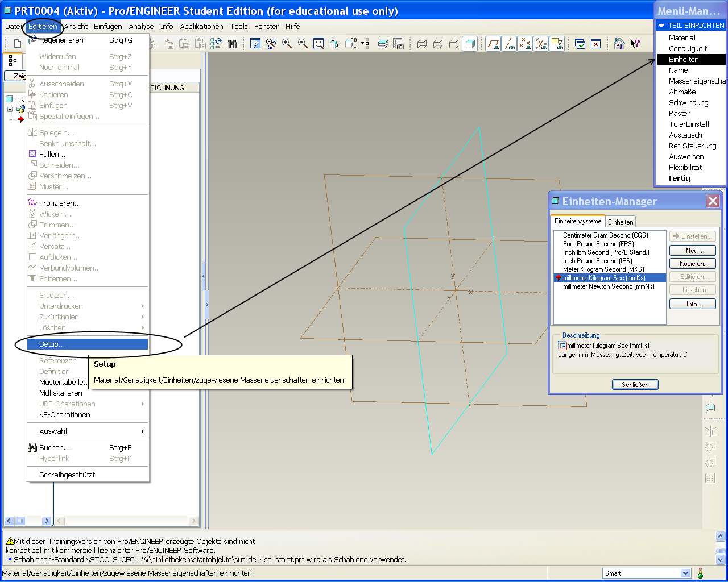Switch to the Einheitensysteme tab
The height and width of the screenshot is (582, 728).
[578, 221]
